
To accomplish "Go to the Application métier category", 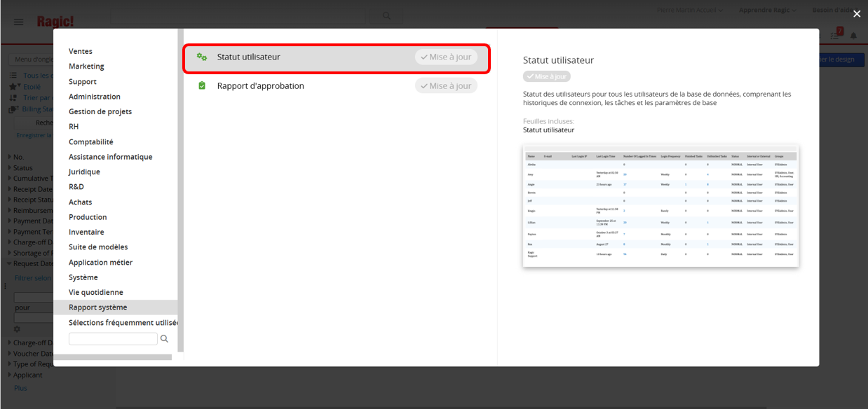I will [100, 263].
